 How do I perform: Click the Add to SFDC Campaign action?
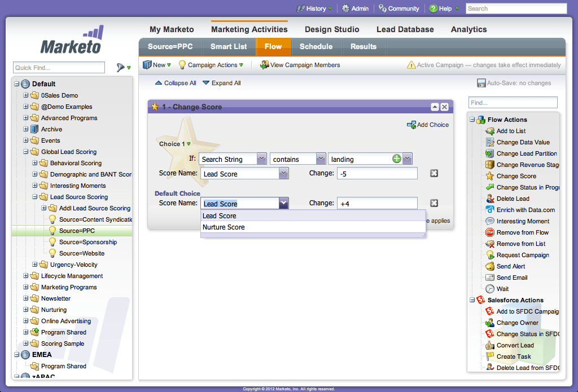(522, 311)
